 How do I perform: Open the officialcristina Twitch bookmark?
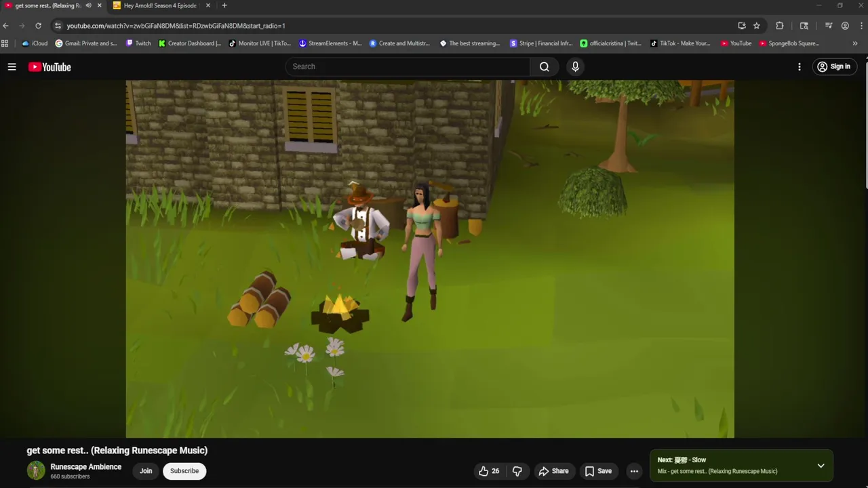click(x=611, y=43)
